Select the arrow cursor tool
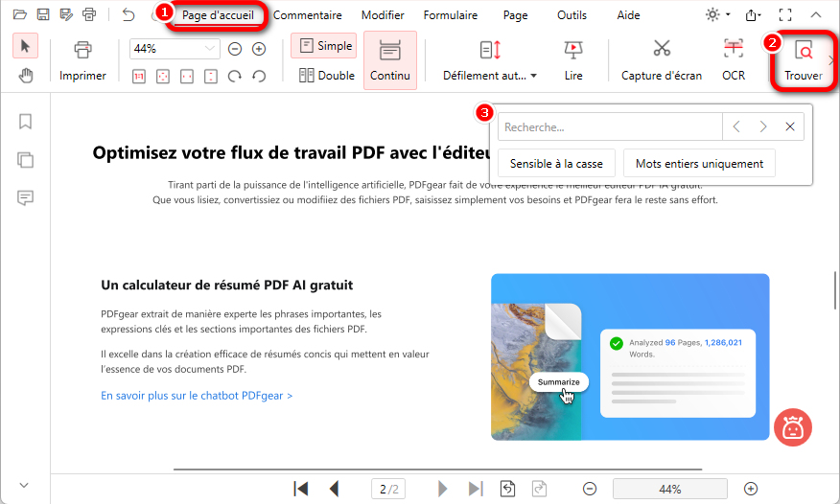Viewport: 840px width, 504px height. 25,45
